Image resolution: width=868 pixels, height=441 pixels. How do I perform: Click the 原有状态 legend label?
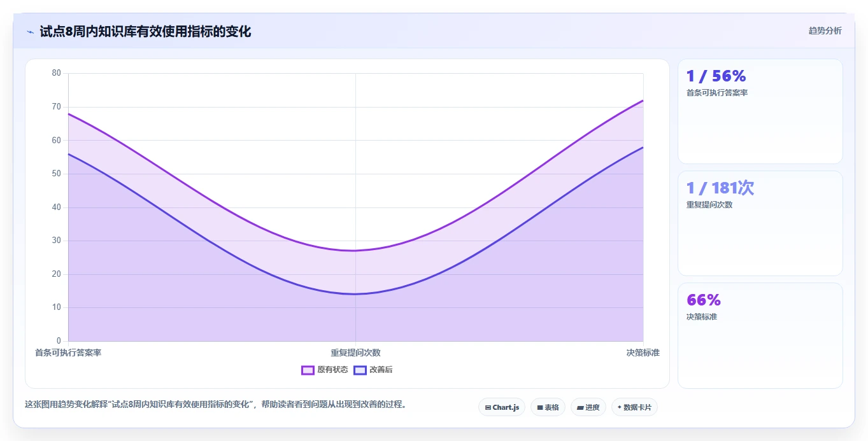332,370
